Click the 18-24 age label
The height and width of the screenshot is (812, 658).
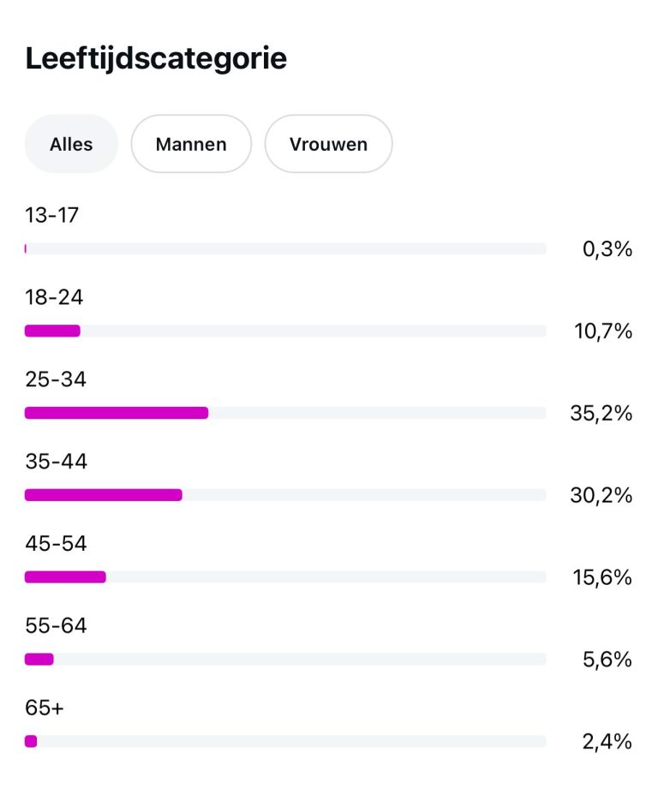(54, 297)
